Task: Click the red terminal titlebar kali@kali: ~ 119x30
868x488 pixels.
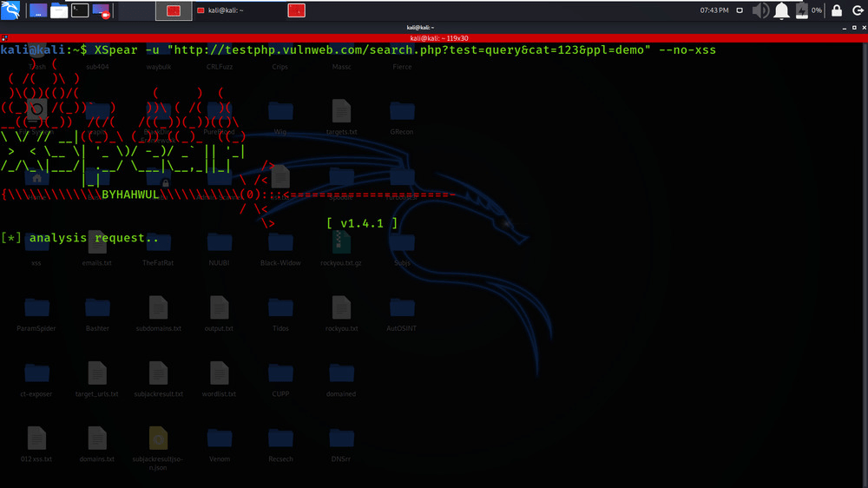Action: 439,38
